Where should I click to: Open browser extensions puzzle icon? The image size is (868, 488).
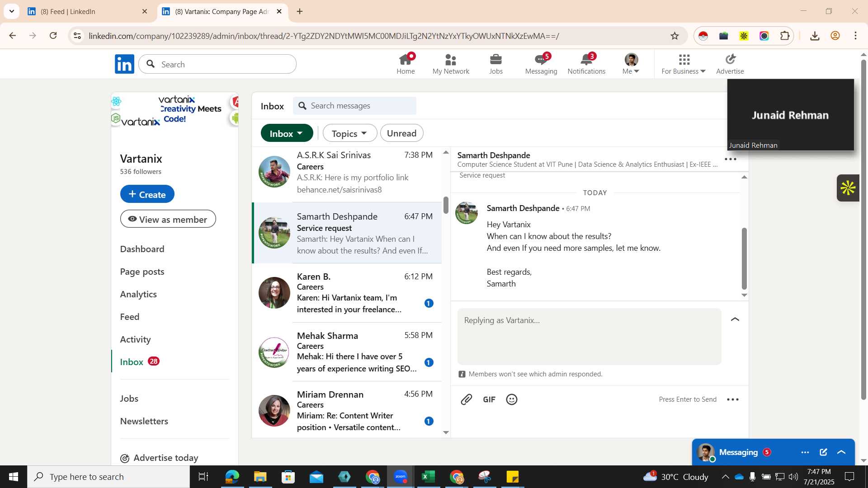[785, 36]
